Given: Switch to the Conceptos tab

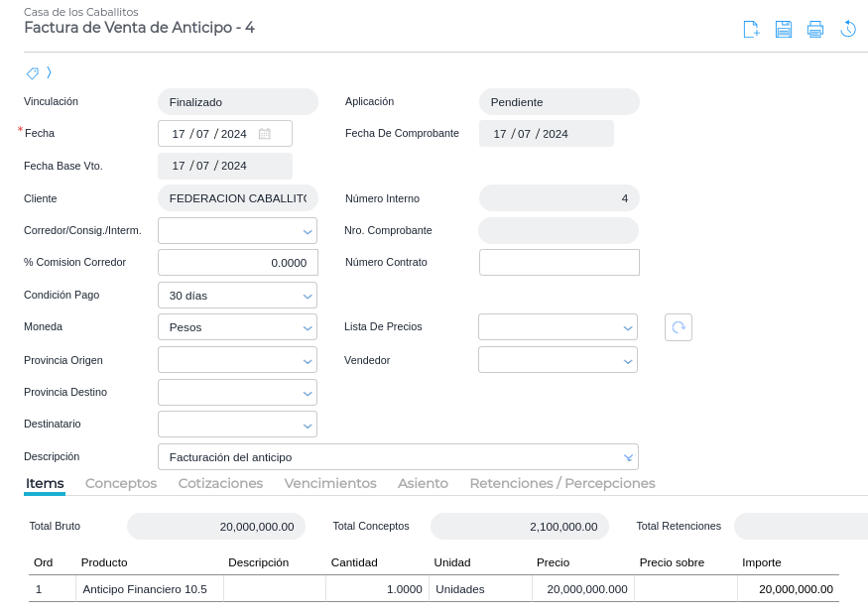Looking at the screenshot, I should [x=121, y=483].
